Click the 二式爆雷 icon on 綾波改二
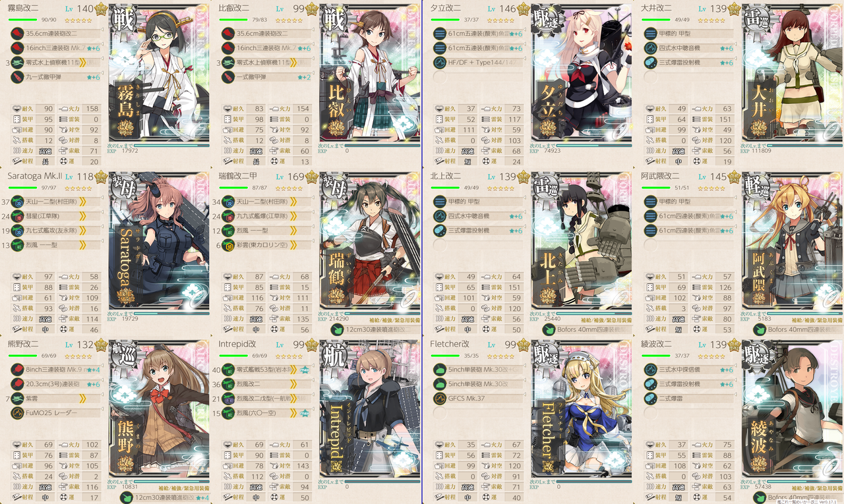This screenshot has width=844, height=504. pyautogui.click(x=650, y=399)
